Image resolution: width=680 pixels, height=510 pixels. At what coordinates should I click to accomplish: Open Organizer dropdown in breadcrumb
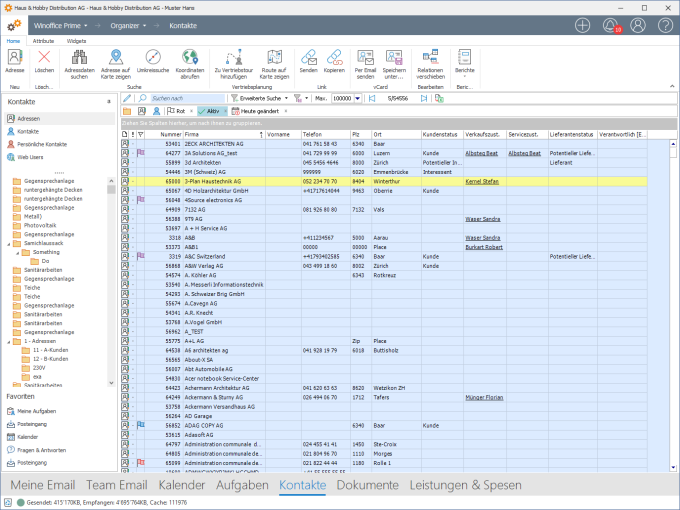144,26
